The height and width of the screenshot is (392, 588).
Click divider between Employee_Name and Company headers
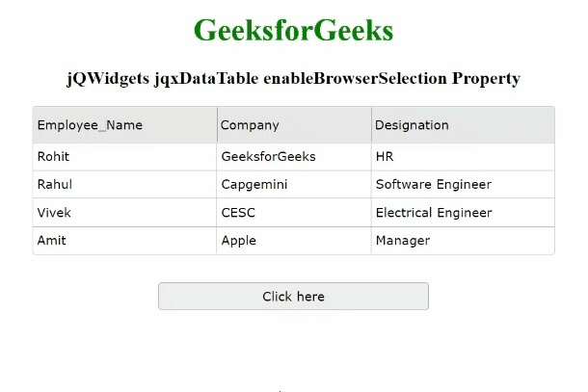[x=217, y=125]
